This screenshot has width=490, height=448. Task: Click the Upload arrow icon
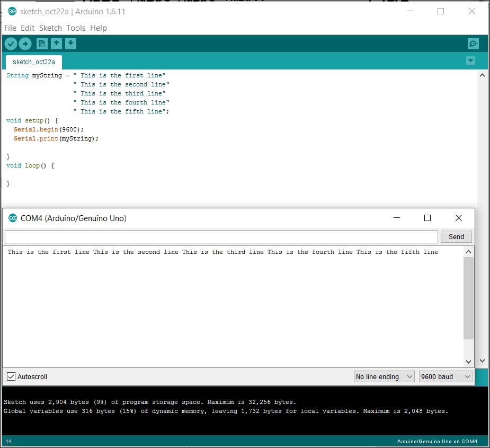pos(25,44)
